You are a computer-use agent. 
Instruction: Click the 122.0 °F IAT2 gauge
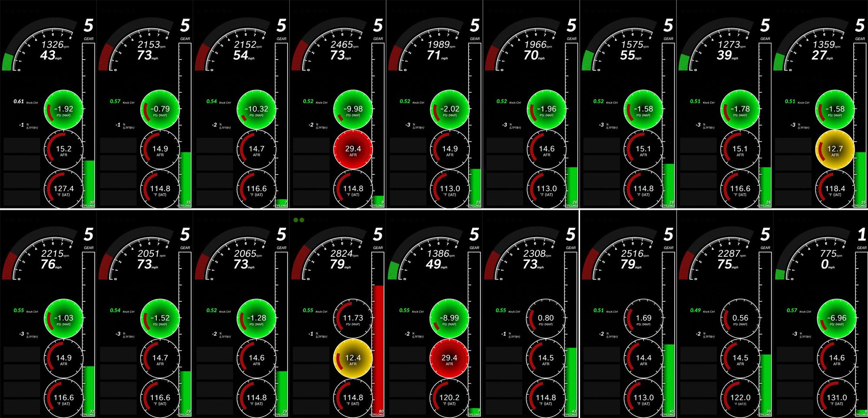pos(740,398)
